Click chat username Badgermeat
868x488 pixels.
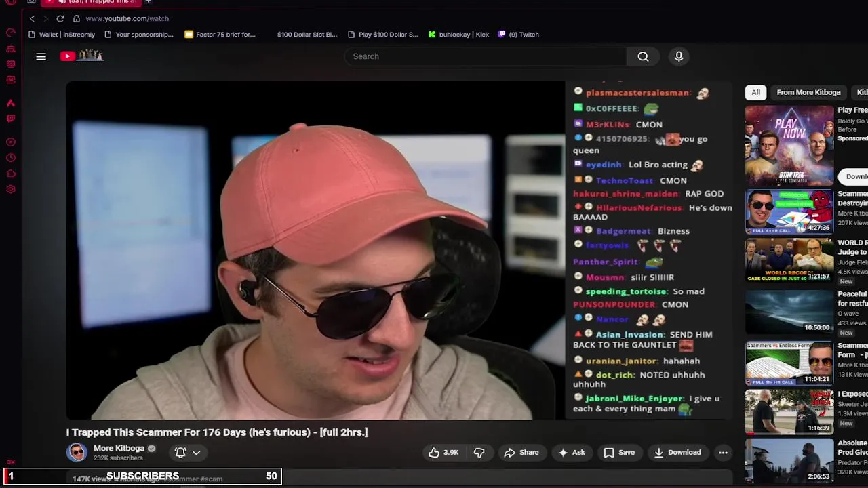pos(623,231)
